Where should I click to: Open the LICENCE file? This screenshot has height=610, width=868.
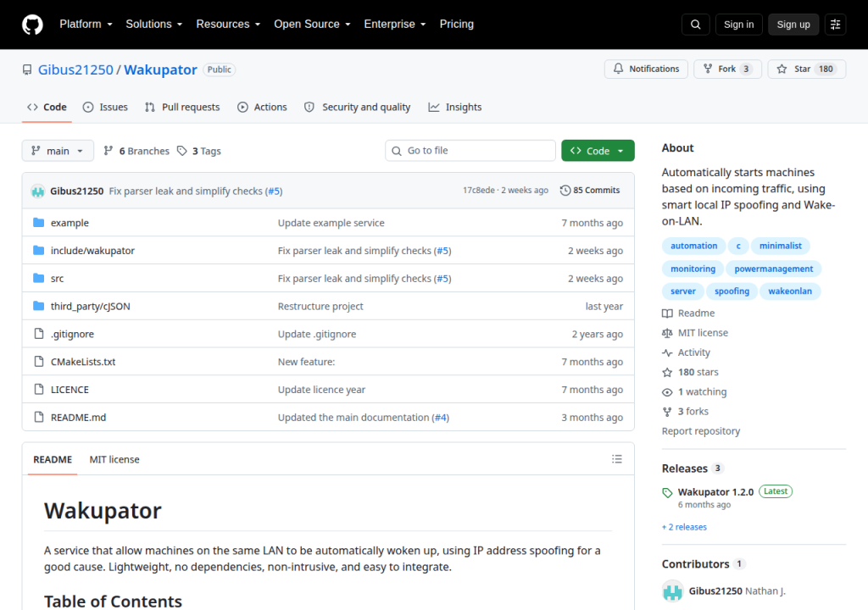point(70,389)
